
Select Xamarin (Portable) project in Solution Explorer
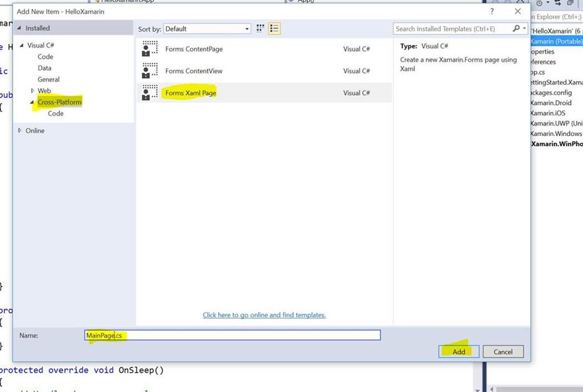[x=556, y=41]
